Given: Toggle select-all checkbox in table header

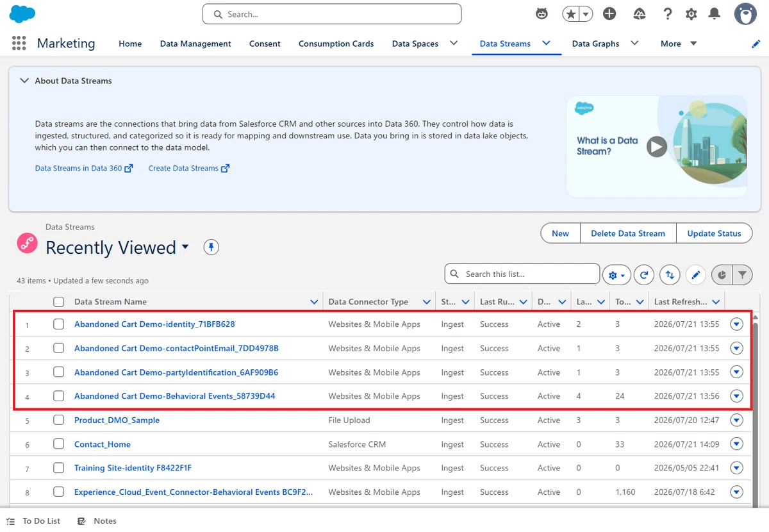Looking at the screenshot, I should [59, 302].
